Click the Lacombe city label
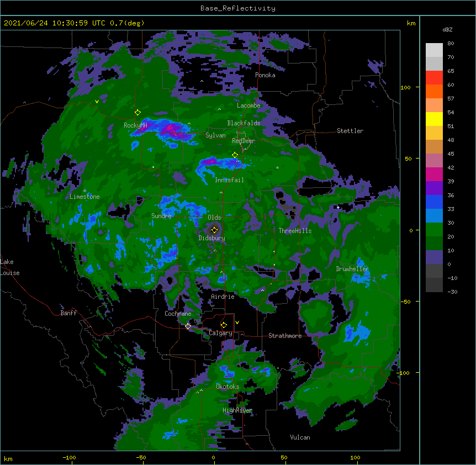Screen dimensions: 476x465 (248, 105)
